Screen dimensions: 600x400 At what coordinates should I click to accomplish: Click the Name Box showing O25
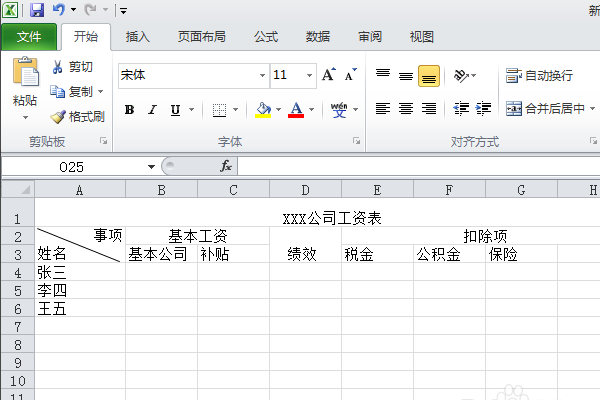[73, 167]
